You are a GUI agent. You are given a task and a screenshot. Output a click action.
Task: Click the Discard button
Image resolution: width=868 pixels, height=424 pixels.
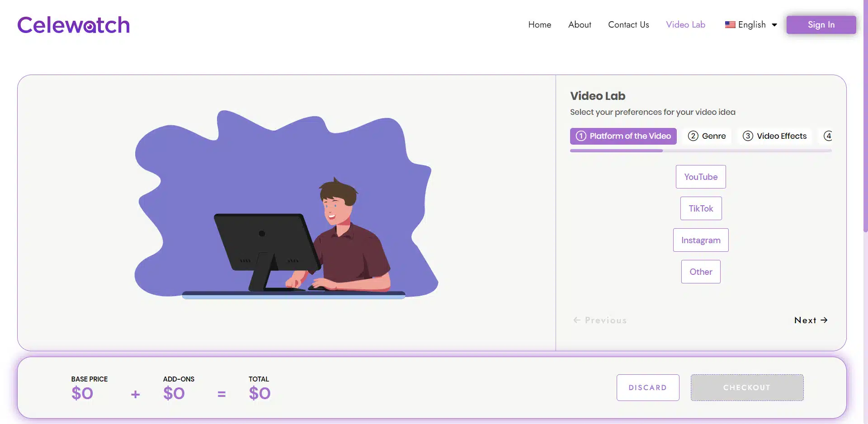648,387
